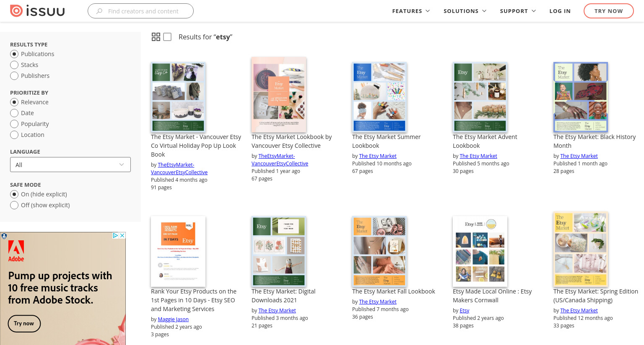The image size is (644, 345).
Task: Expand the Support menu
Action: pos(518,11)
